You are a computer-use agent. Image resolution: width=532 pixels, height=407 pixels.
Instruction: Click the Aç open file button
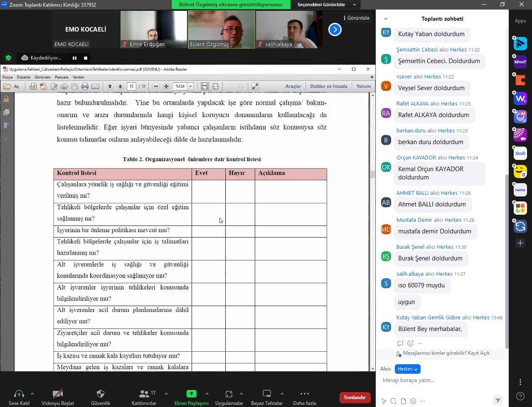pyautogui.click(x=12, y=86)
